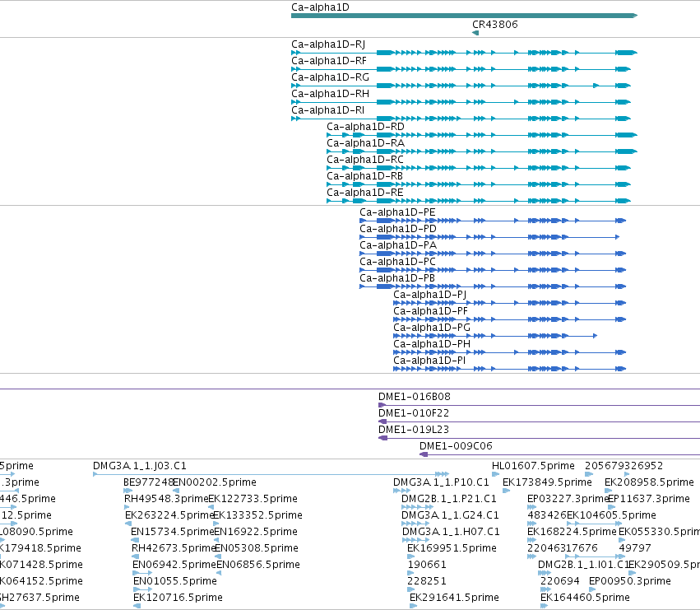This screenshot has height=610, width=700.
Task: Select EST EN05308.5prime
Action: (x=218, y=556)
